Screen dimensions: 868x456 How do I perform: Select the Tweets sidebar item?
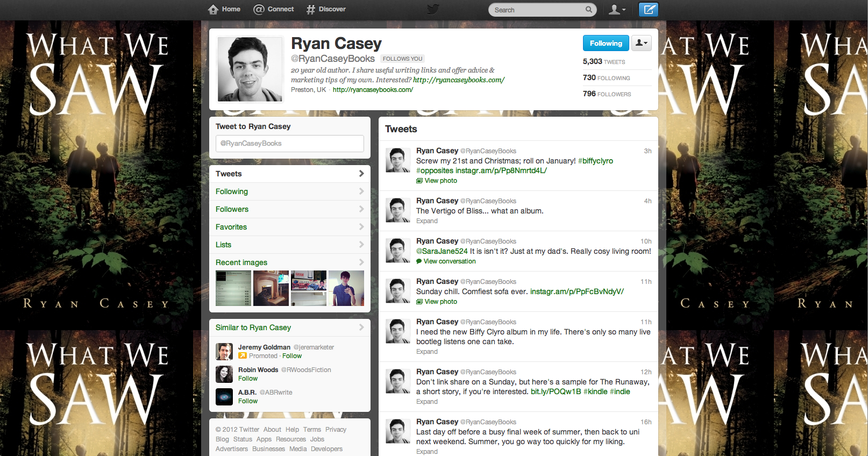[x=290, y=174]
